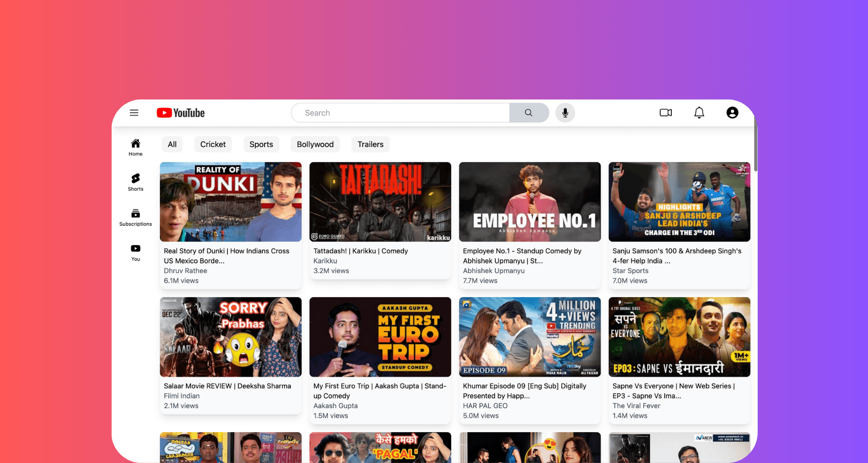Open Subscriptions in sidebar
868x463 pixels.
click(x=136, y=217)
